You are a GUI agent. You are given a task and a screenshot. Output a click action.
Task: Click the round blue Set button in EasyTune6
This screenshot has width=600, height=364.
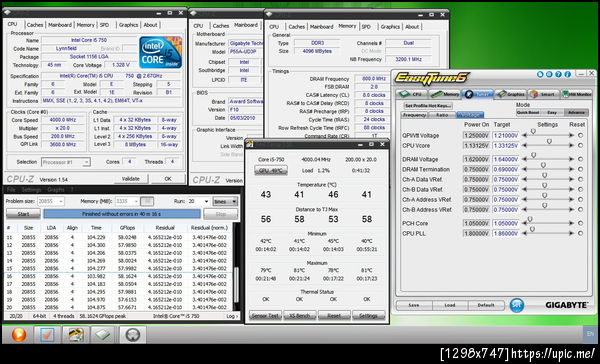pyautogui.click(x=517, y=305)
